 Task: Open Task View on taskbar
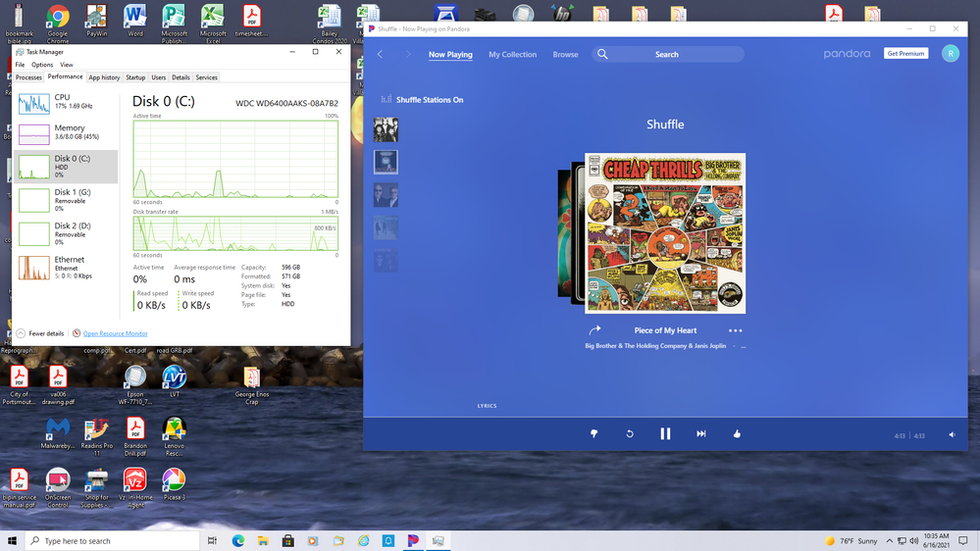(x=213, y=541)
